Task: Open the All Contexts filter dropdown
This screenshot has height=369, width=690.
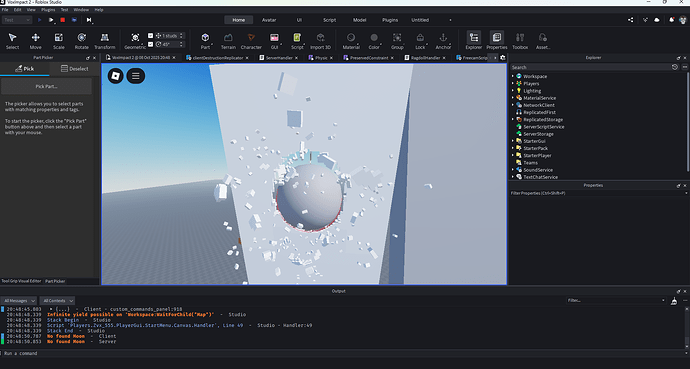Action: point(57,301)
